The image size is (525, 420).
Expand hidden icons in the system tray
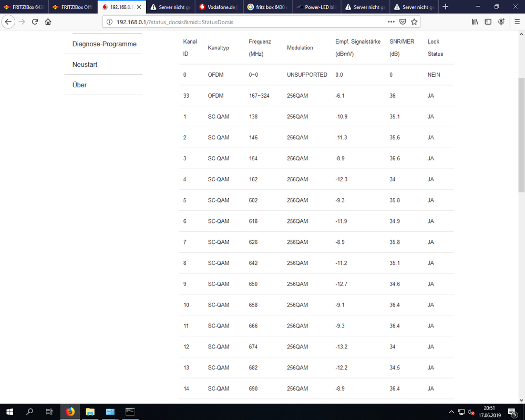click(451, 412)
